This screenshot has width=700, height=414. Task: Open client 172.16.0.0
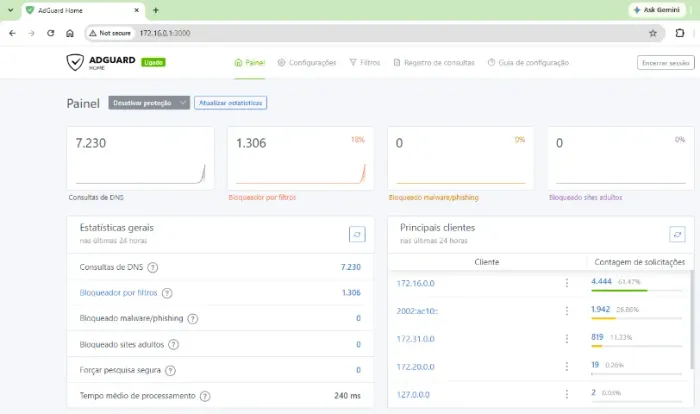coord(415,283)
